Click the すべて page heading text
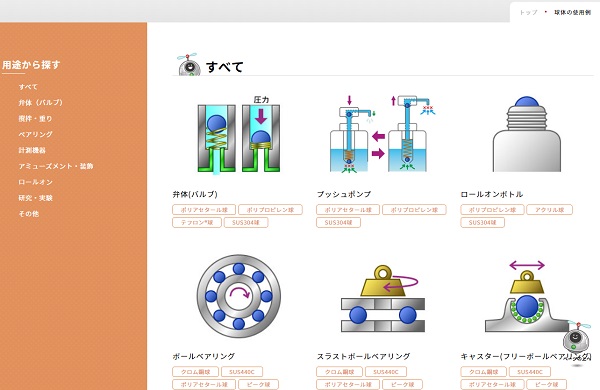The height and width of the screenshot is (390, 600). pos(225,67)
